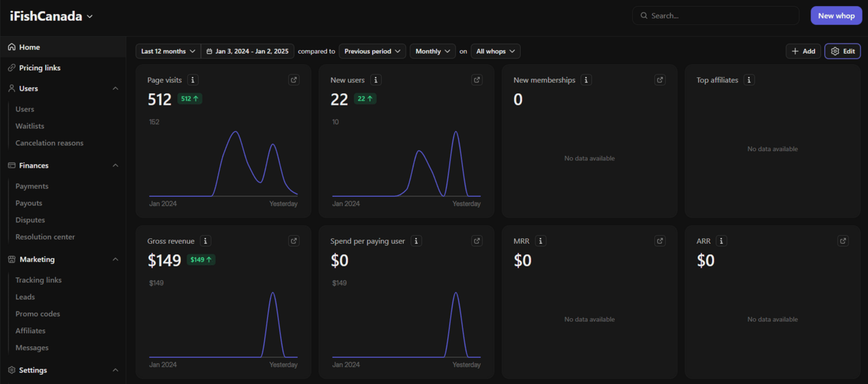Open Tracking links page
The image size is (868, 384).
38,280
